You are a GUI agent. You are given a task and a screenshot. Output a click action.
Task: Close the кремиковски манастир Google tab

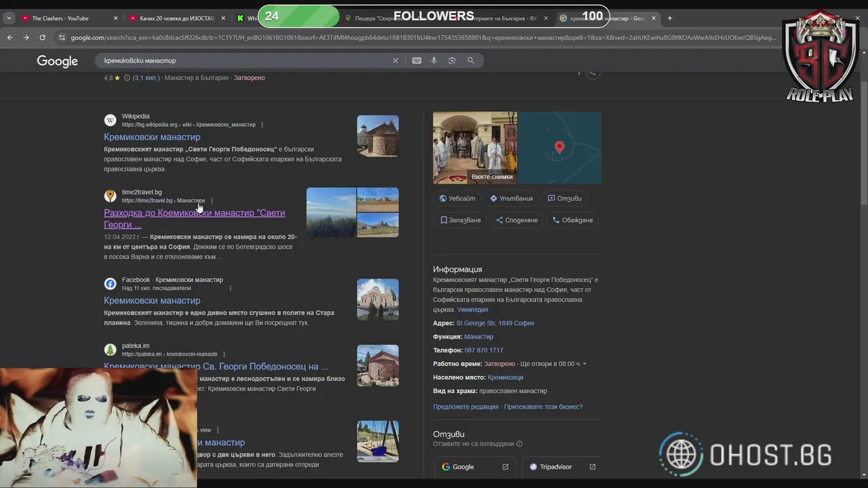pos(654,18)
